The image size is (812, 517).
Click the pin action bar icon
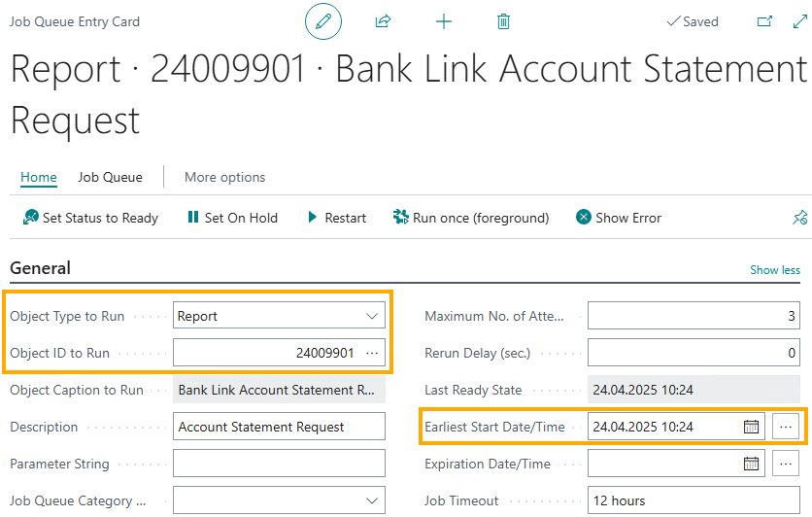tap(799, 218)
